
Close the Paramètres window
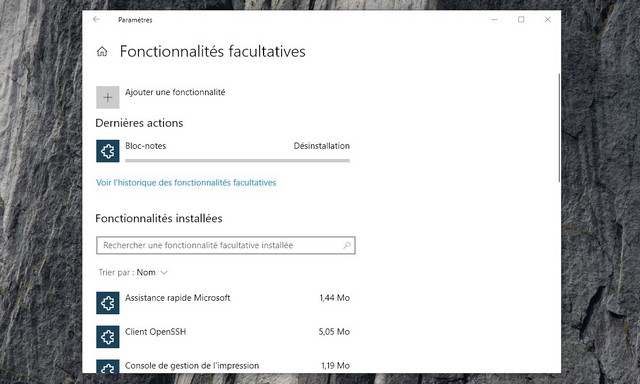pos(548,19)
